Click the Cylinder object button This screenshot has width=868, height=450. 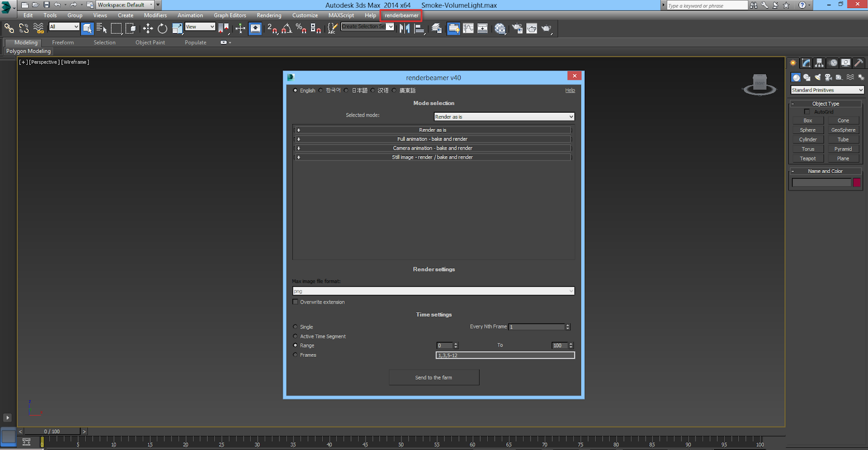tap(808, 140)
